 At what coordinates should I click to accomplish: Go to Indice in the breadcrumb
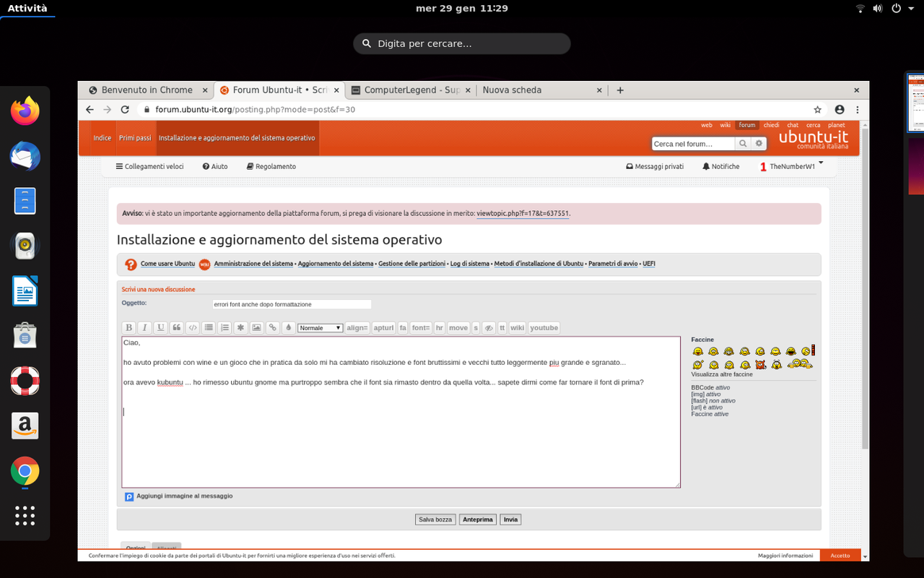102,138
